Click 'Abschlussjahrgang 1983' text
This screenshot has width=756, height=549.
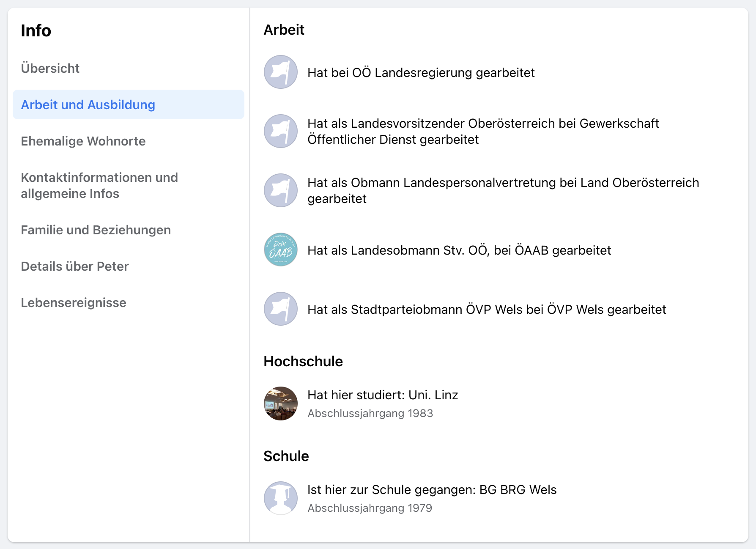point(370,413)
